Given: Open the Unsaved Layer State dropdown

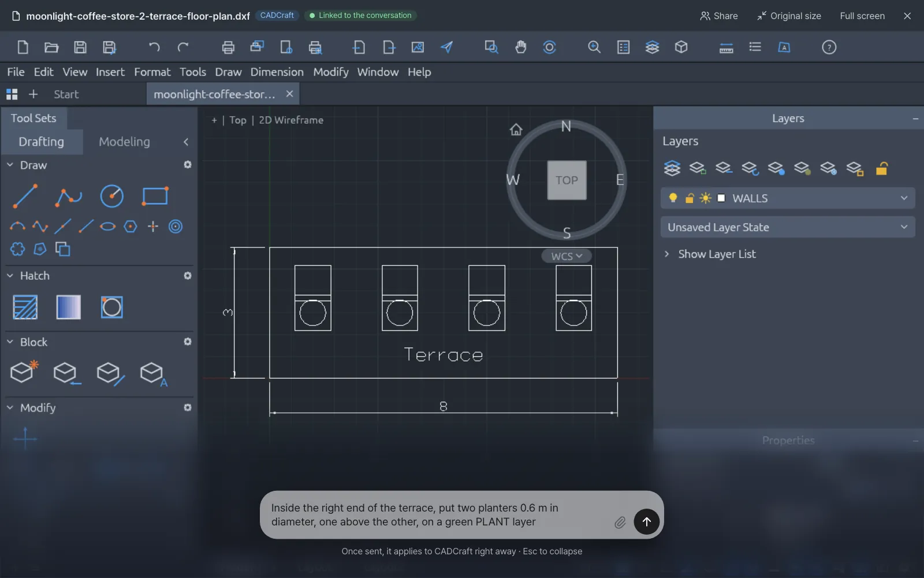Looking at the screenshot, I should pos(788,227).
